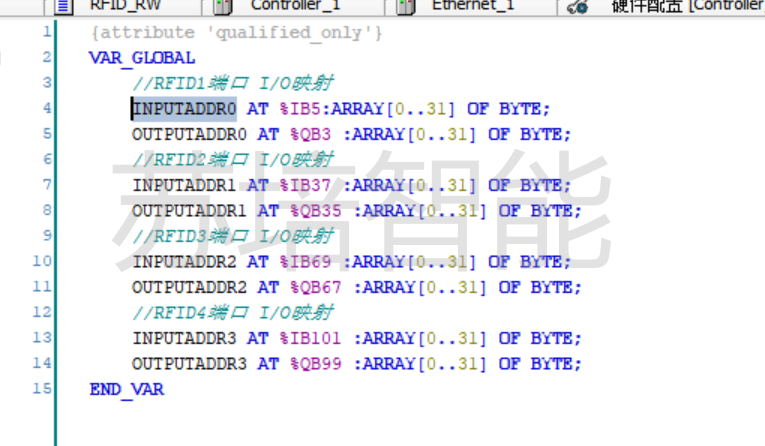
Task: Place cursor on OUTPUTADDR0 variable name
Action: 189,134
